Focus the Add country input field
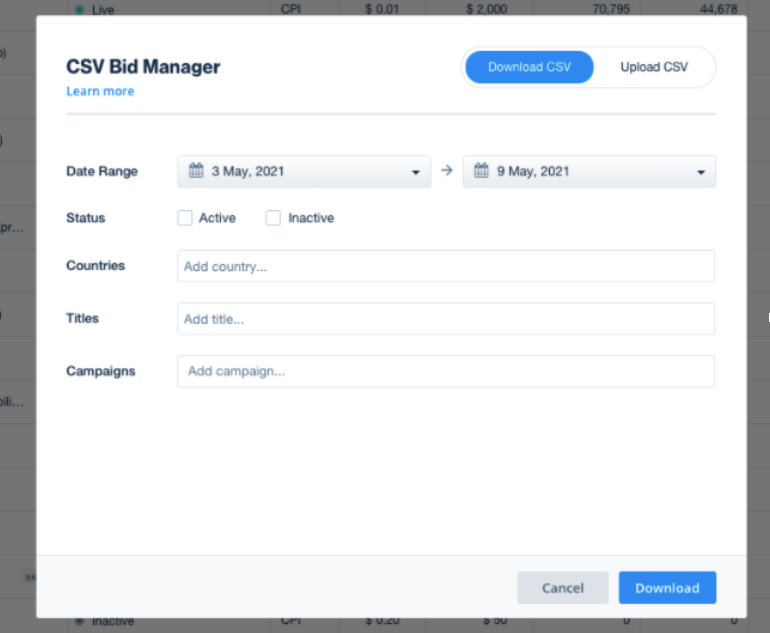 [x=446, y=266]
